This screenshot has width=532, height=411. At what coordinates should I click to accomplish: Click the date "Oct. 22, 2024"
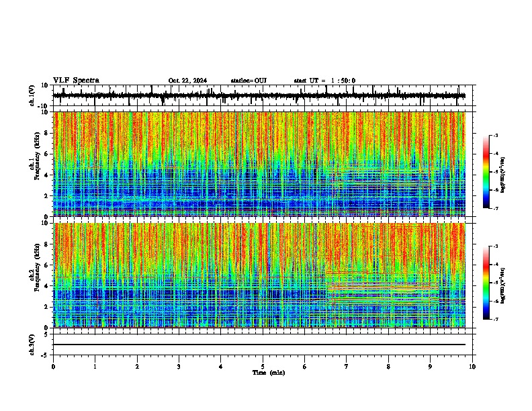[187, 81]
